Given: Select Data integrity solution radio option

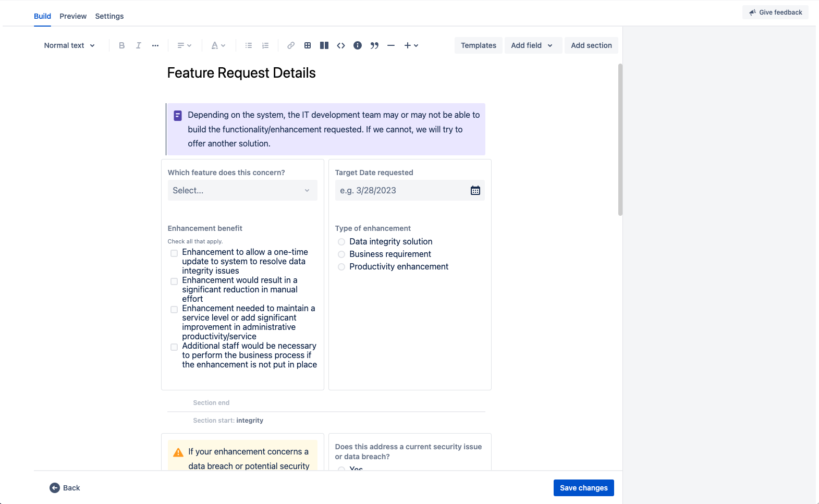Looking at the screenshot, I should tap(341, 242).
